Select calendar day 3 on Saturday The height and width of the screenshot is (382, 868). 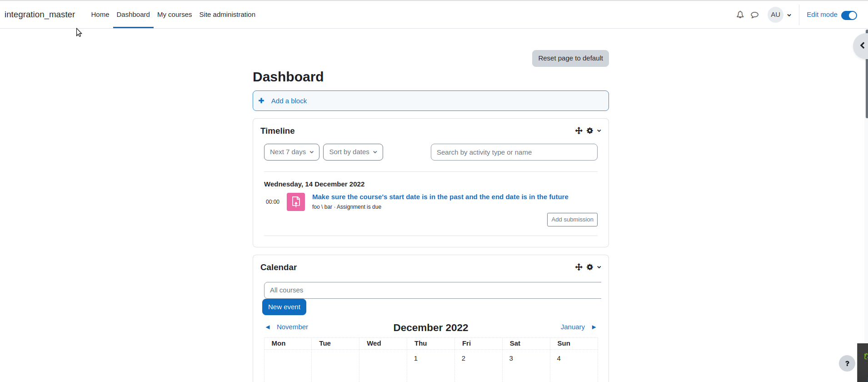pos(511,358)
